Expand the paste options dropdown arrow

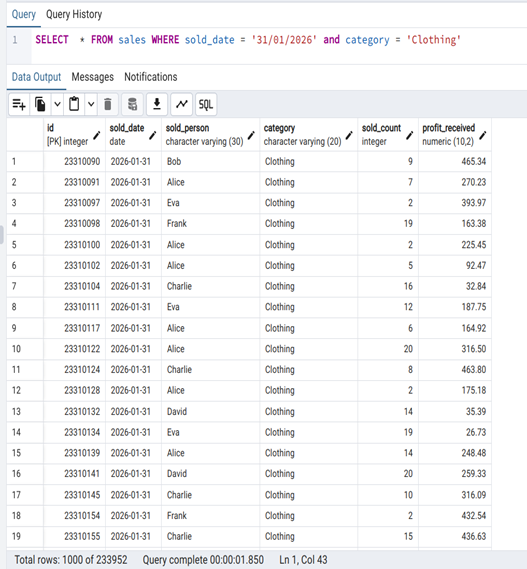click(x=91, y=105)
